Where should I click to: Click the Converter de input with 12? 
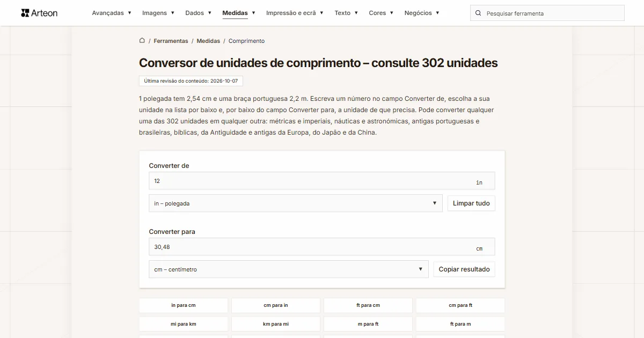click(322, 181)
